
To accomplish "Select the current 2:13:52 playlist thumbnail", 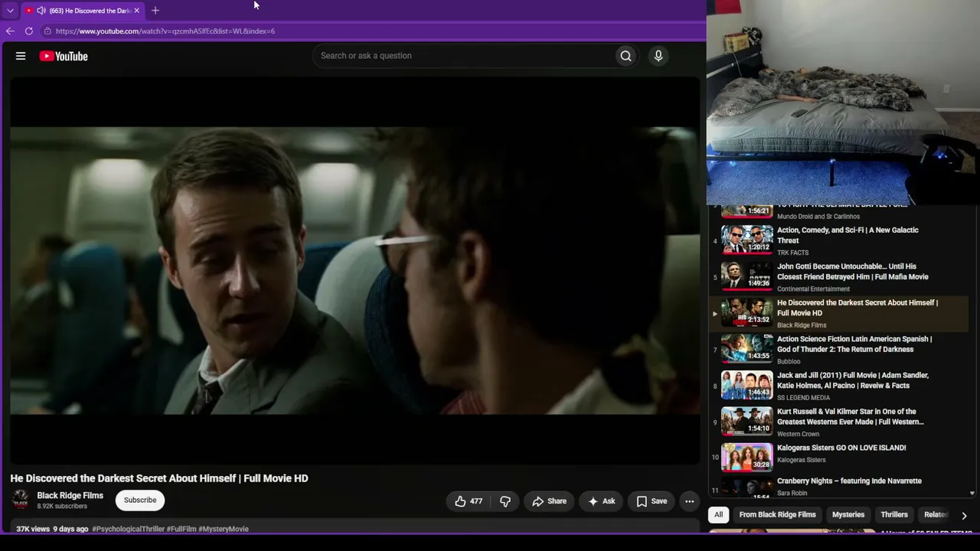I will [746, 311].
